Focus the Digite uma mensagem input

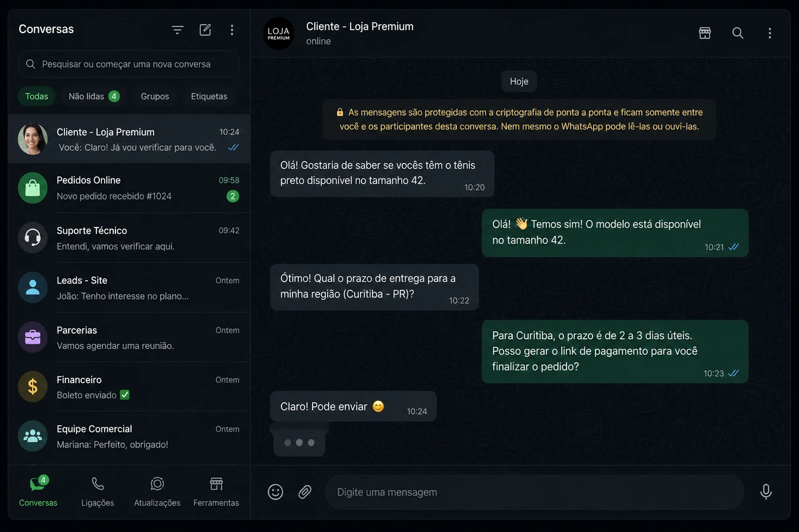click(534, 492)
